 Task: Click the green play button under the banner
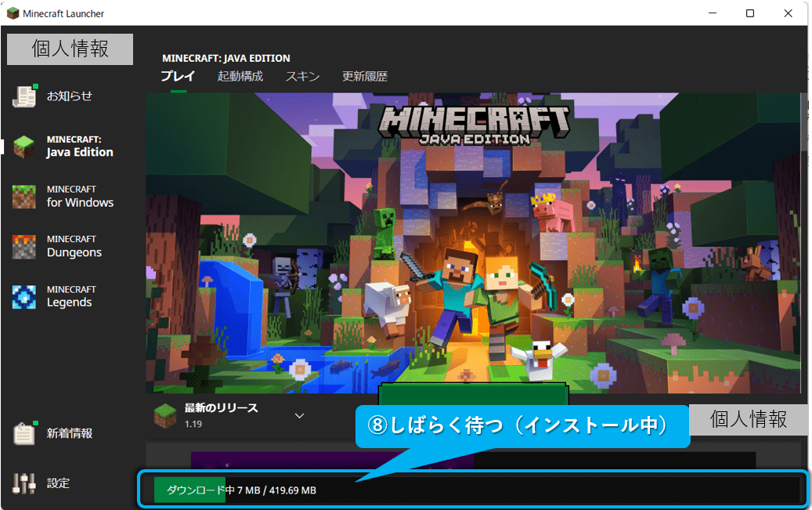pos(473,394)
